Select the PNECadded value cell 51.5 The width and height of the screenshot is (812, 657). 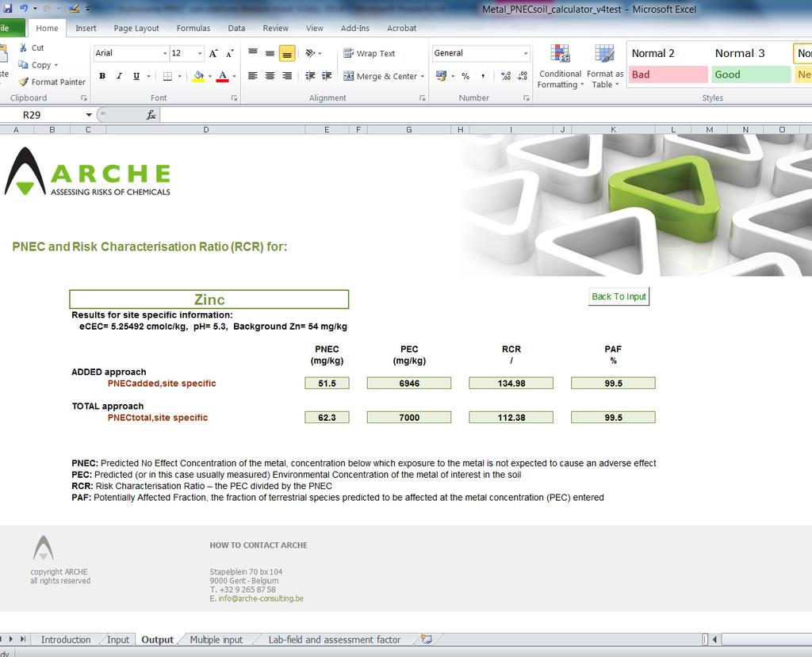pos(327,383)
